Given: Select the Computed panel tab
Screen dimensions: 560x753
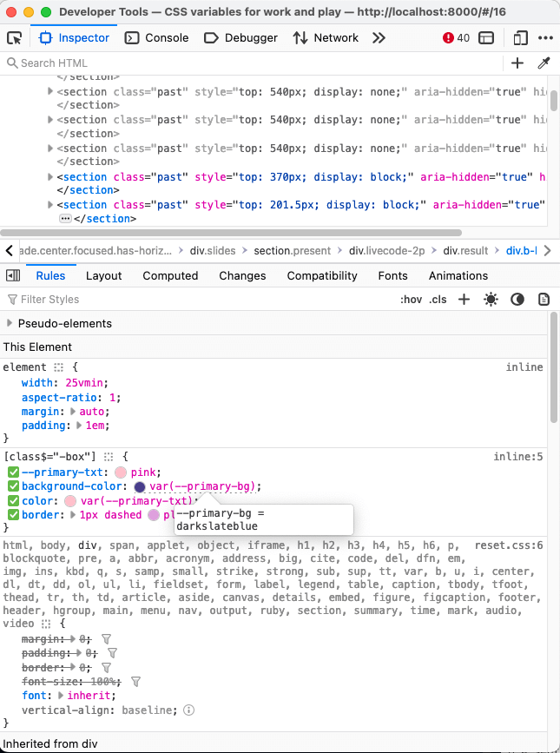Looking at the screenshot, I should click(170, 275).
